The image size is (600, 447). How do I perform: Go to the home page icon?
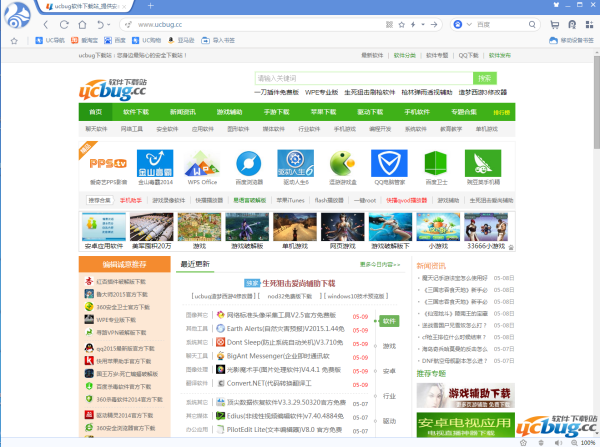click(82, 25)
